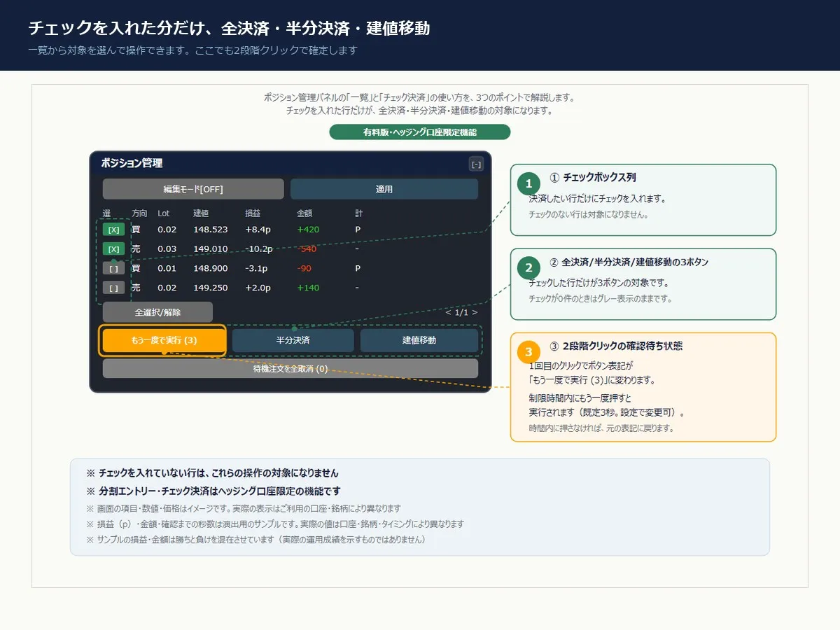Image resolution: width=840 pixels, height=630 pixels.
Task: Click the 半分決済 button
Action: coord(293,340)
